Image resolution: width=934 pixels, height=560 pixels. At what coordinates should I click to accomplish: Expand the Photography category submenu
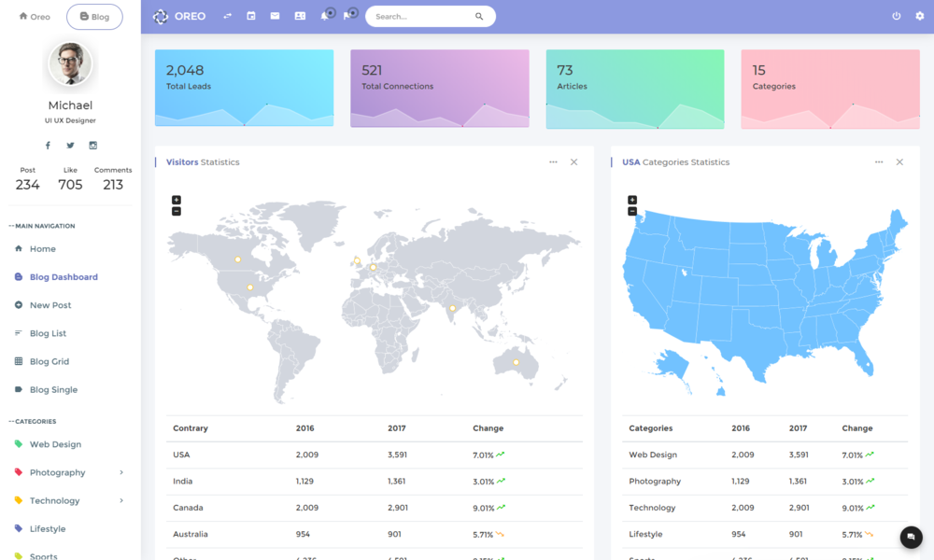121,473
